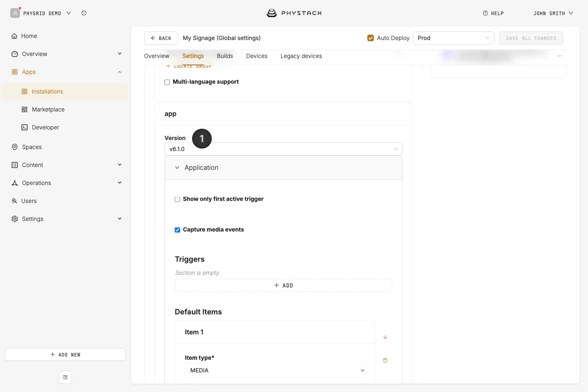Click the Apps grid icon in sidebar

pyautogui.click(x=15, y=72)
